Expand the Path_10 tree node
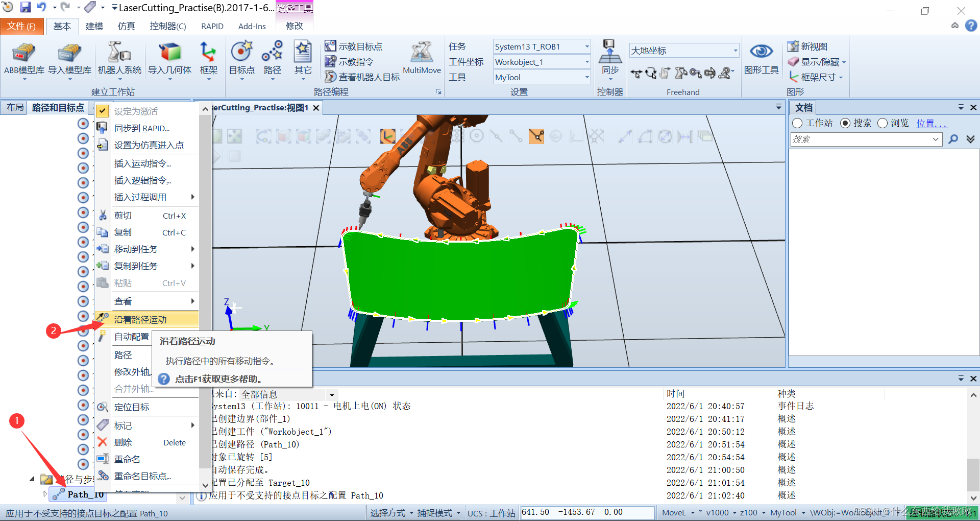Viewport: 980px width, 521px height. [x=45, y=494]
